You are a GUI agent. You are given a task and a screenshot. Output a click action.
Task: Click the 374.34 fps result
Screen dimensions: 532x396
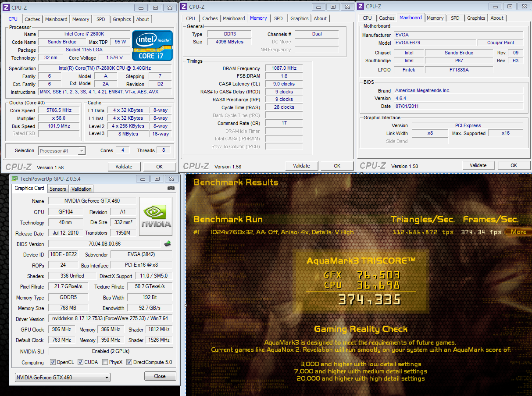pyautogui.click(x=481, y=232)
